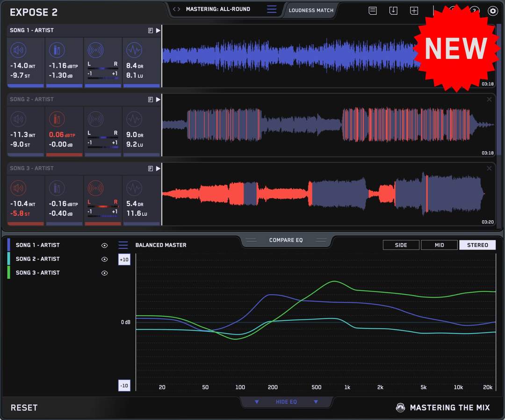
Task: Click the notes icon in top toolbar
Action: pyautogui.click(x=373, y=11)
